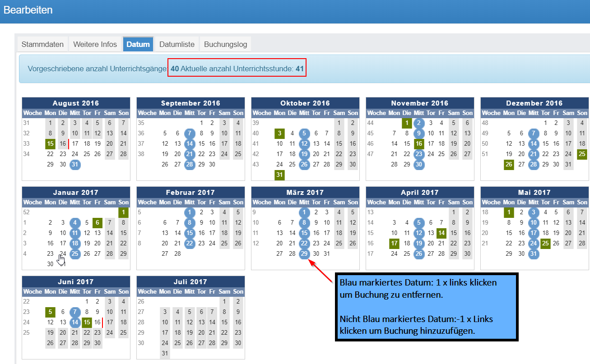Remove booking on 2 November 2016
590x364 pixels.
click(419, 123)
